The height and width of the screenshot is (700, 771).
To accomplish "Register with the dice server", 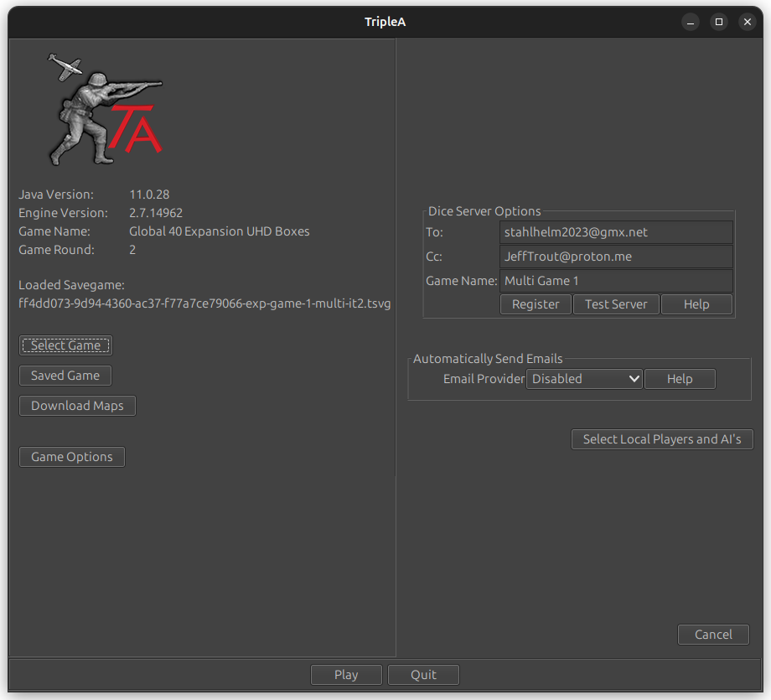I will pos(536,303).
